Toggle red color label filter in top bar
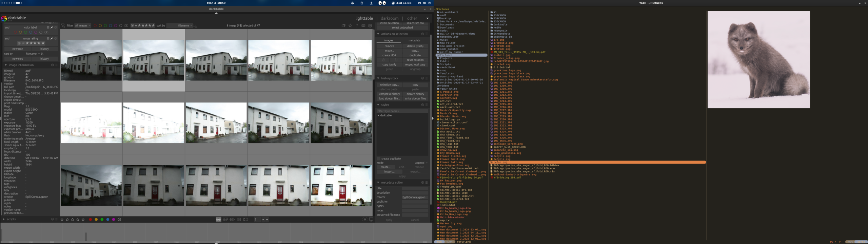 (95, 25)
